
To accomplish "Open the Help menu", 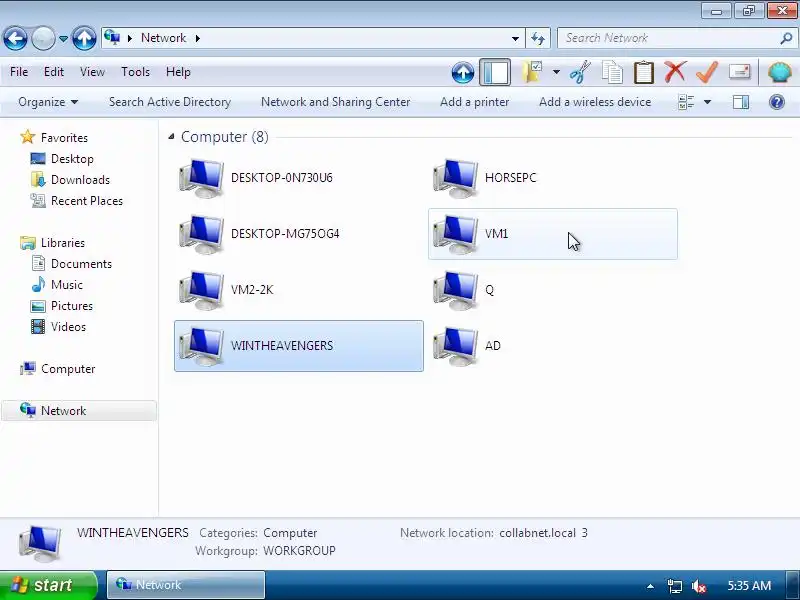I will click(x=178, y=72).
